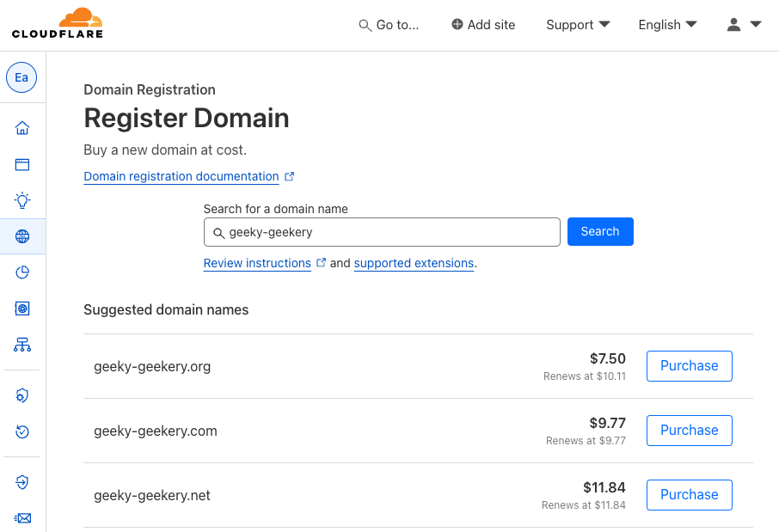Open the lightbulb Discover icon
The width and height of the screenshot is (779, 532).
click(22, 200)
